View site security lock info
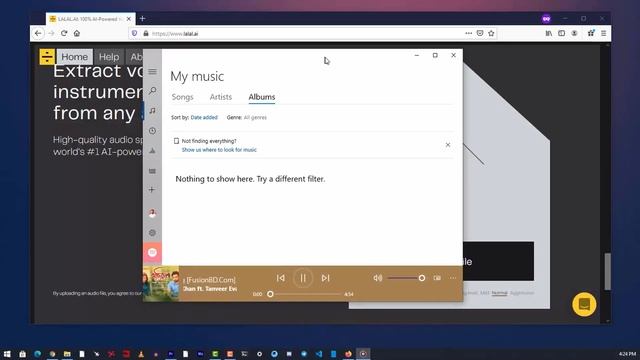The image size is (640, 360). tap(146, 33)
